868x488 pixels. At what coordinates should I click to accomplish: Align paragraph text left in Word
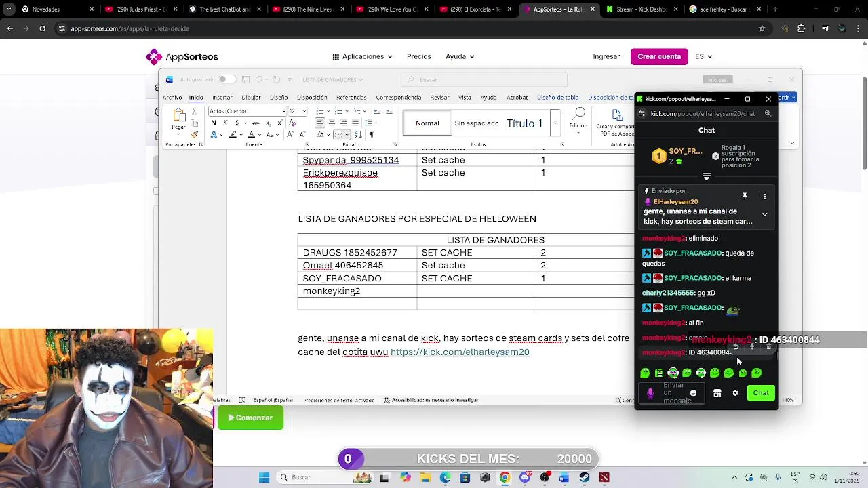pos(320,123)
